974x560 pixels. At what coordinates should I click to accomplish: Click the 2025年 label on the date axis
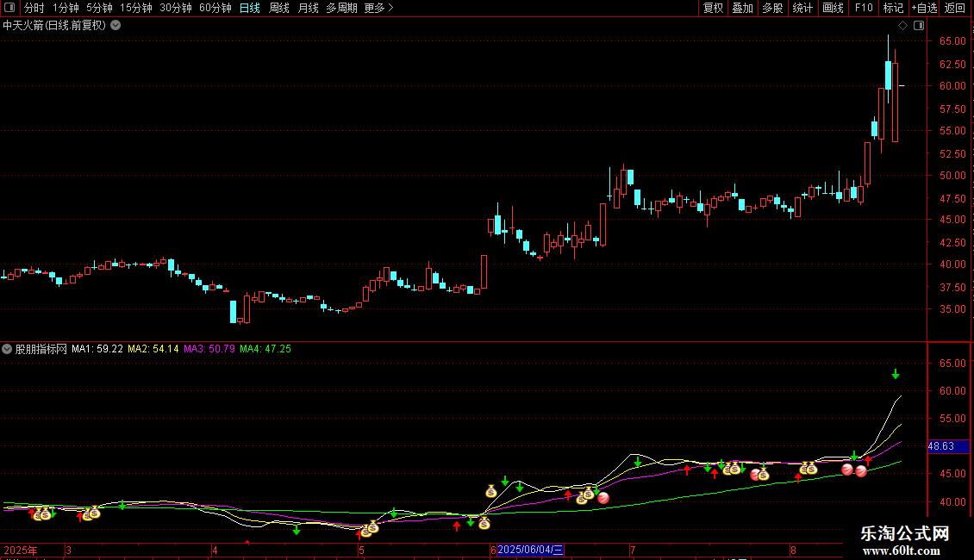point(21,550)
